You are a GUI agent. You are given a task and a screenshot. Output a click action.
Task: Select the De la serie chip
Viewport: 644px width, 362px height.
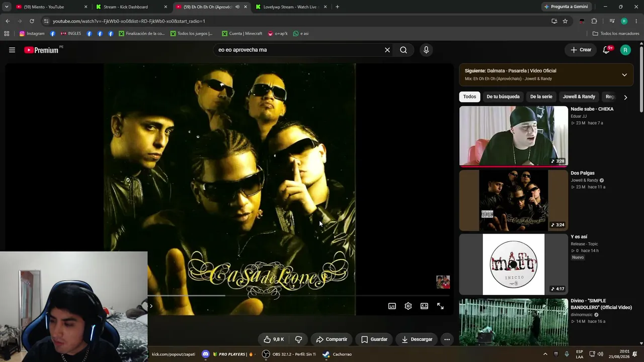coord(541,97)
